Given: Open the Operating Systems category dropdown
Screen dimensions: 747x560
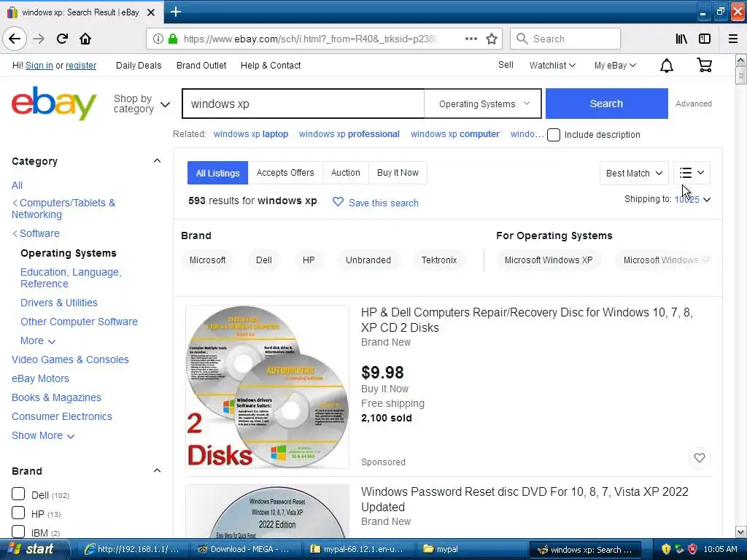Looking at the screenshot, I should 483,104.
